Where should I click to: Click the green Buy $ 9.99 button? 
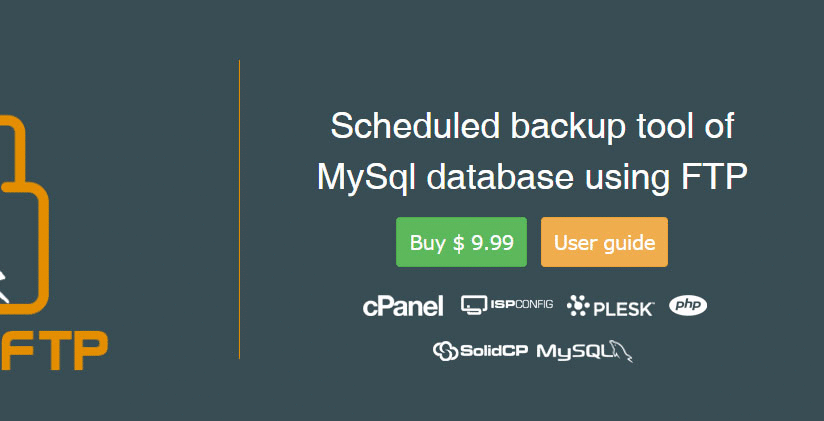(x=461, y=242)
